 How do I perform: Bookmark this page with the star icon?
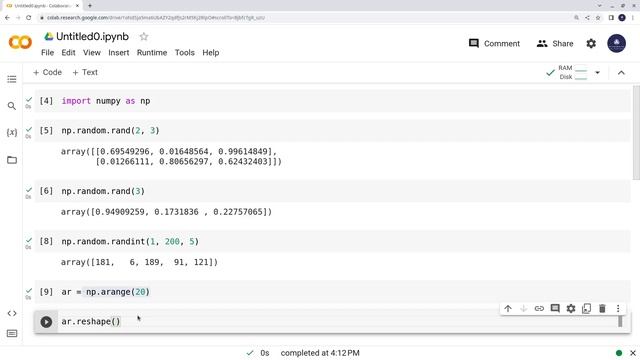click(x=598, y=18)
